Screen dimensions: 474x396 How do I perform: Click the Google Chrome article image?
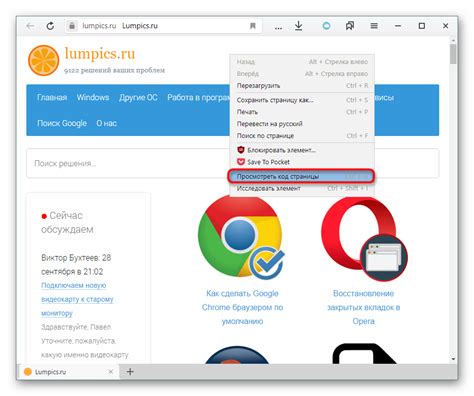[241, 238]
